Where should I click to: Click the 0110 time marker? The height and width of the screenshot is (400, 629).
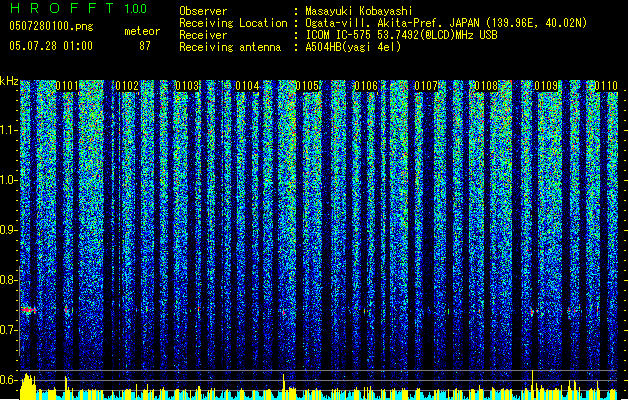pyautogui.click(x=606, y=86)
